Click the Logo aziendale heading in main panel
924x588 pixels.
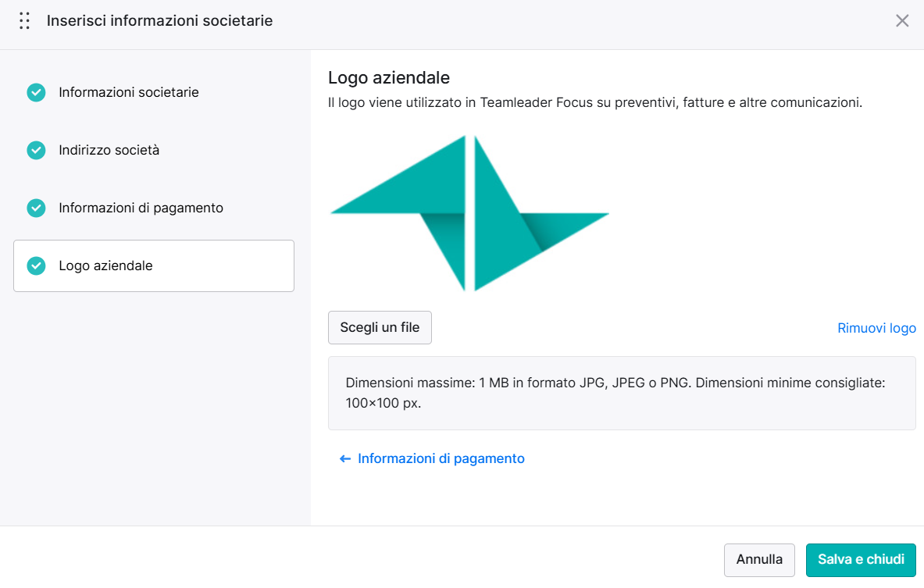389,78
